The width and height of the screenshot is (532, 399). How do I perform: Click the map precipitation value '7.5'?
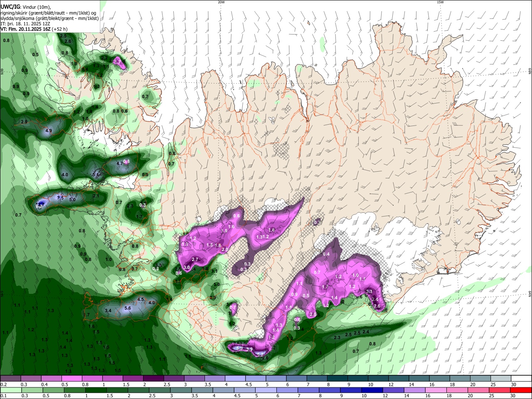[60, 198]
